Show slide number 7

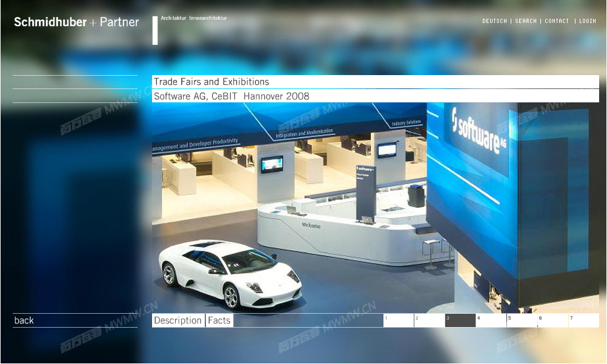pos(584,320)
